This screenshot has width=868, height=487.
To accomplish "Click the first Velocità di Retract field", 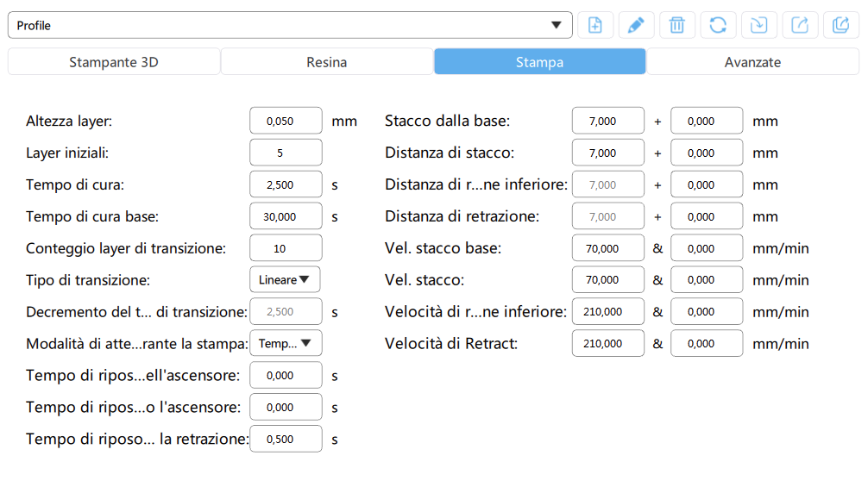I will click(x=608, y=344).
